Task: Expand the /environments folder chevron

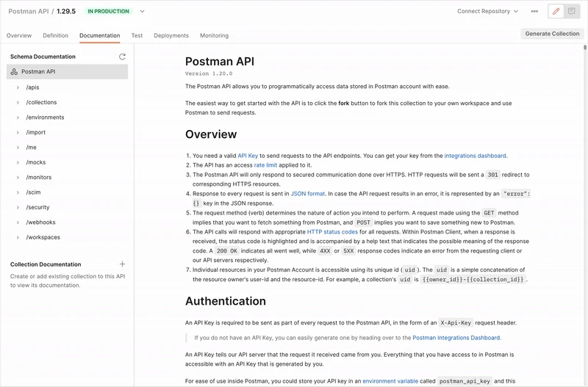Action: pyautogui.click(x=18, y=117)
